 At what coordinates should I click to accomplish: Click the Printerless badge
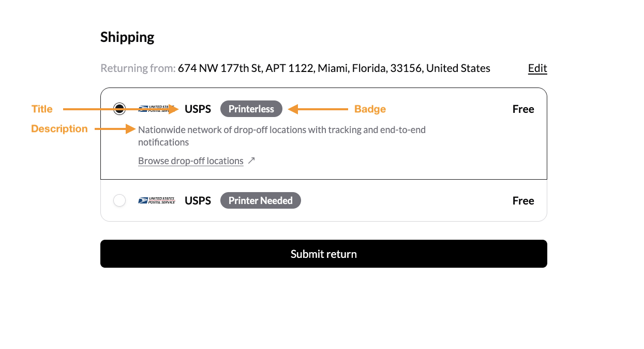251,109
